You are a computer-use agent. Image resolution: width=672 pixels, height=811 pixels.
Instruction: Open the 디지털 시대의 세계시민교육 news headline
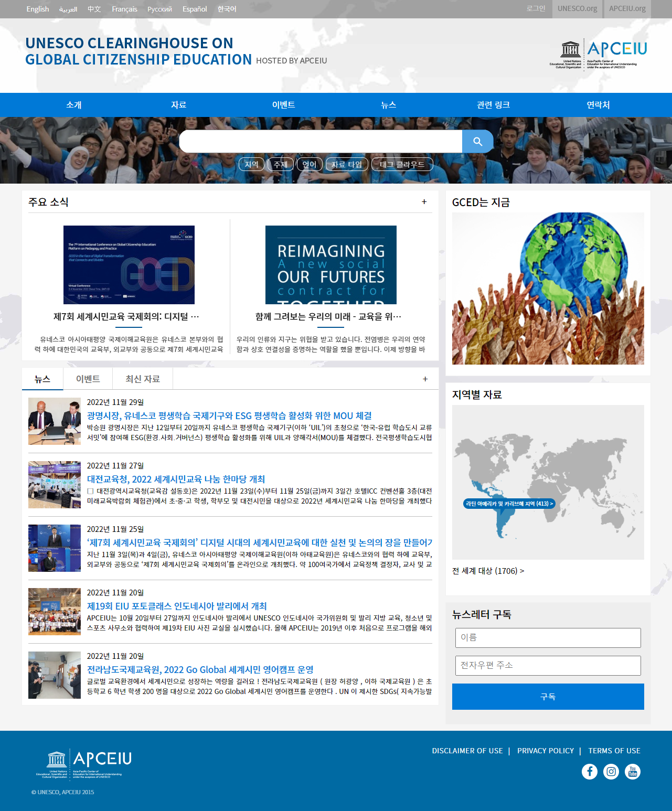[260, 542]
